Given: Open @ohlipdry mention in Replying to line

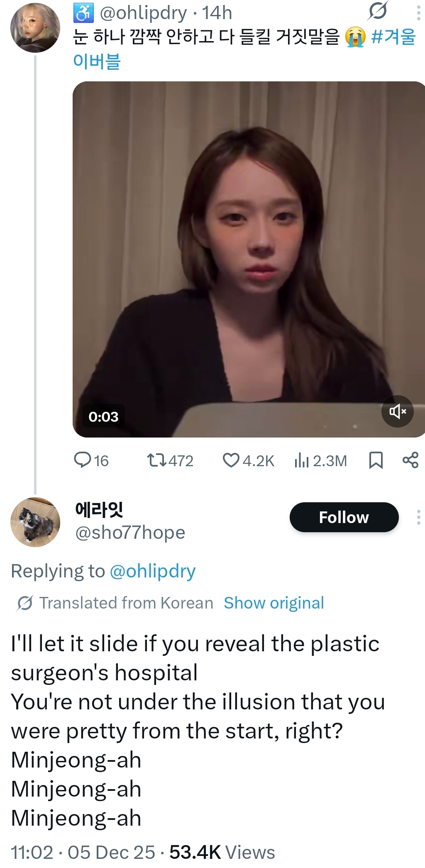Looking at the screenshot, I should tap(152, 571).
